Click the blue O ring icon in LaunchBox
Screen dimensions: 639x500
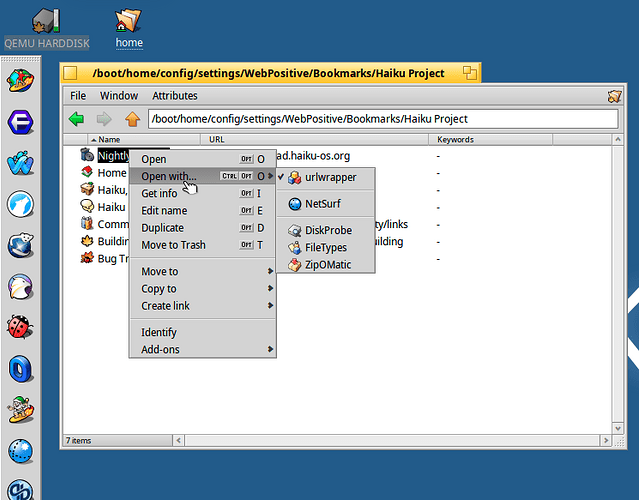(x=20, y=368)
